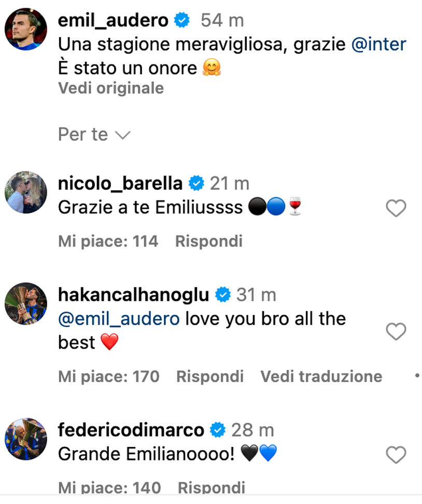The width and height of the screenshot is (422, 504).
Task: Reply with 'Rispondi' on nicolo_barella's comment
Action: point(208,241)
